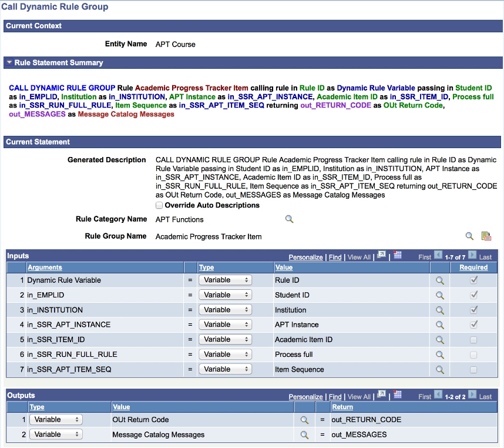The width and height of the screenshot is (504, 448).
Task: Click the transfer-to-rule-group icon beside Rule Group Name
Action: (x=485, y=235)
